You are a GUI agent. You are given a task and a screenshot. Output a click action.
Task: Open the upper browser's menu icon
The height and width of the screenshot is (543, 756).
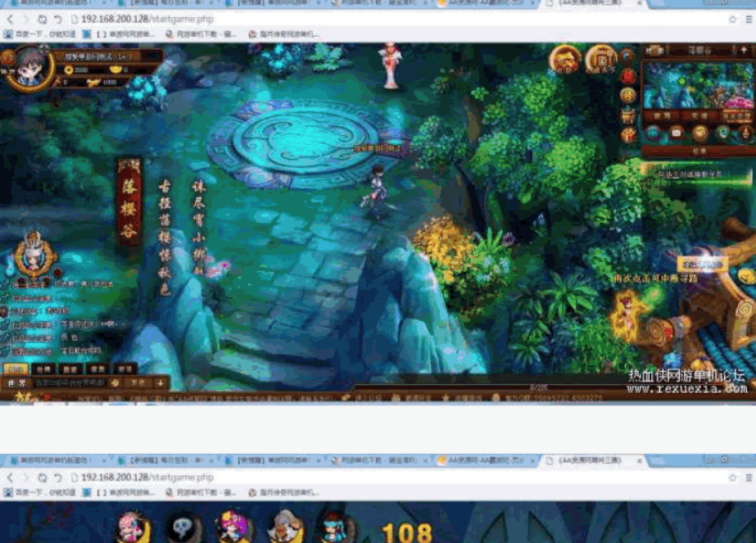pyautogui.click(x=749, y=20)
